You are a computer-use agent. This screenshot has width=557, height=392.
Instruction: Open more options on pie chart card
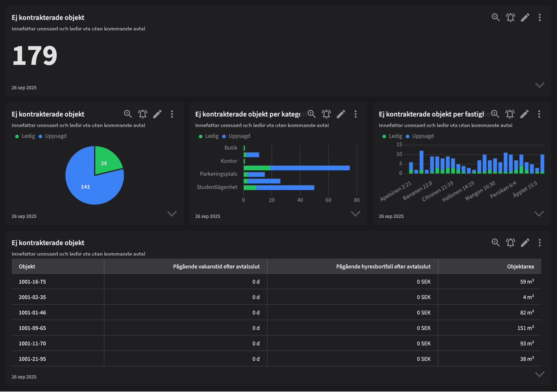(172, 114)
